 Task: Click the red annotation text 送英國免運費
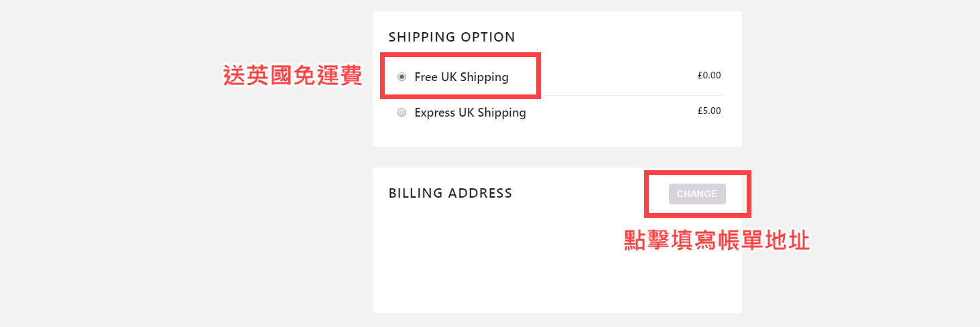pyautogui.click(x=292, y=76)
